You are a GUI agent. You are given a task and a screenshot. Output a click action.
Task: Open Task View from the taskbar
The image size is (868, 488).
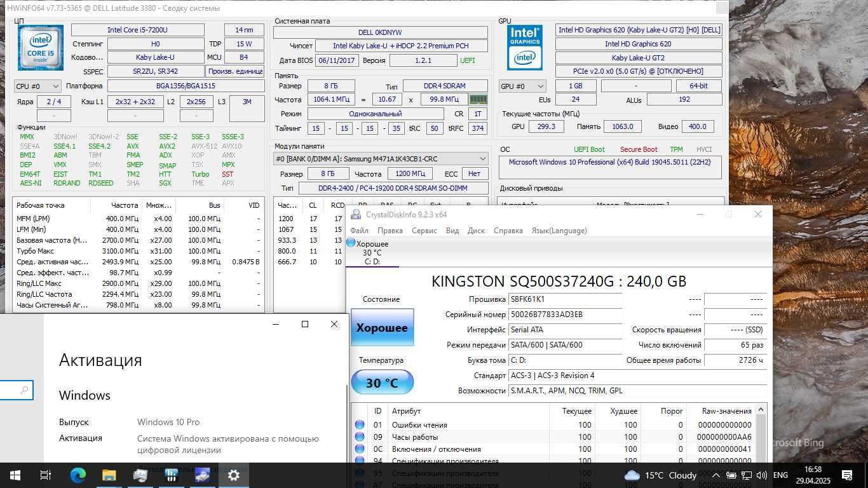46,475
